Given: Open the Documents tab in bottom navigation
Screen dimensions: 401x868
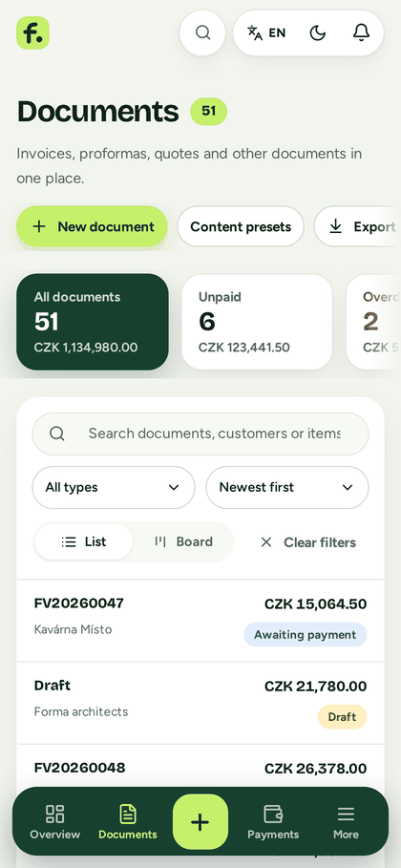Looking at the screenshot, I should 128,822.
